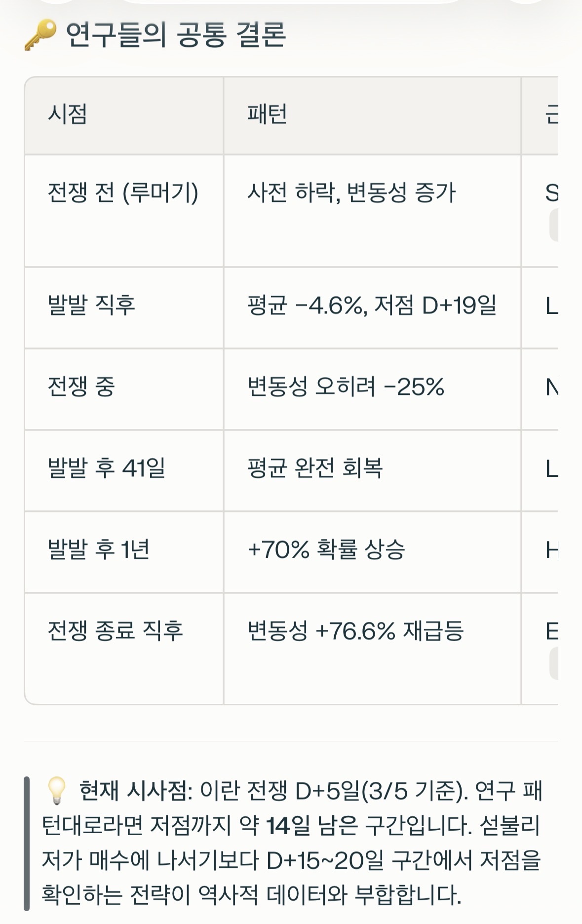582x924 pixels.
Task: Click the "사전 하락, 변동성 증가" cell
Action: 351,192
